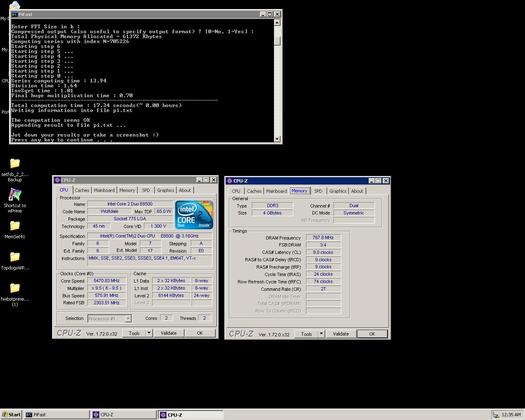Viewport: 525px width, 420px height.
Task: Switch to the SPD tab in left CPU-Z
Action: coord(146,190)
